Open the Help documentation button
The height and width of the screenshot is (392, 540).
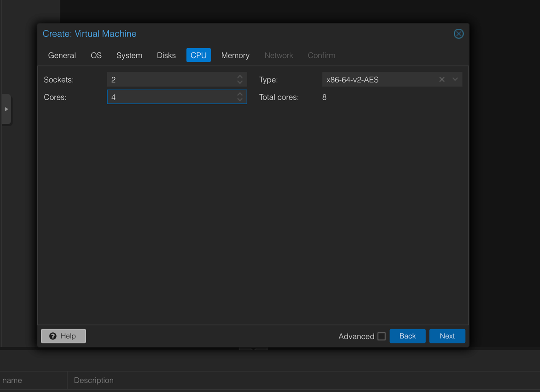tap(63, 336)
